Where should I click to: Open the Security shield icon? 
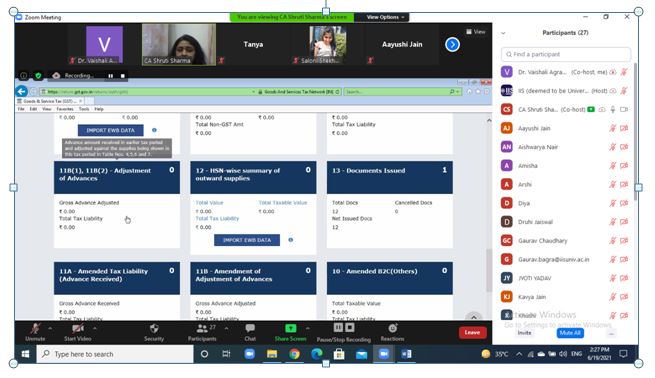[x=154, y=329]
